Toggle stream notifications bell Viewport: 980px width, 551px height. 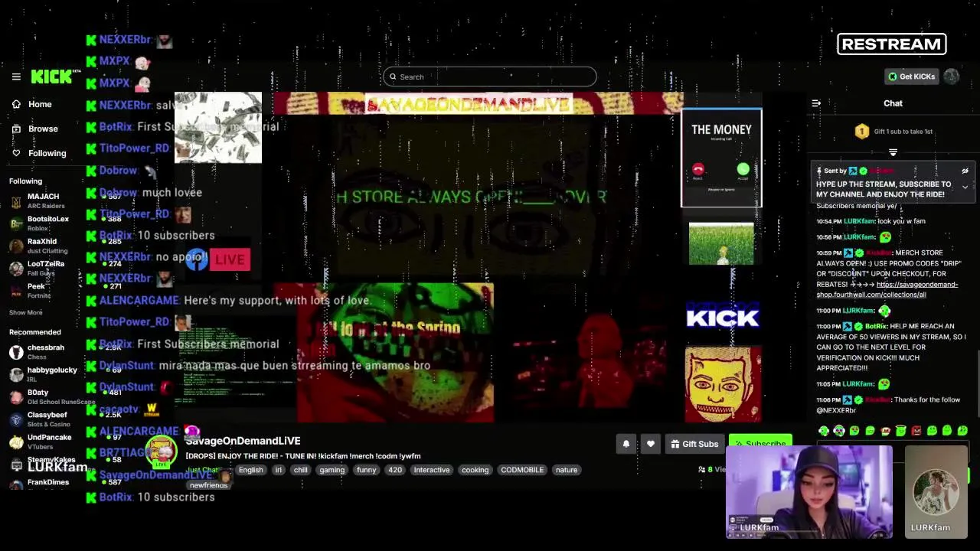[x=626, y=444]
